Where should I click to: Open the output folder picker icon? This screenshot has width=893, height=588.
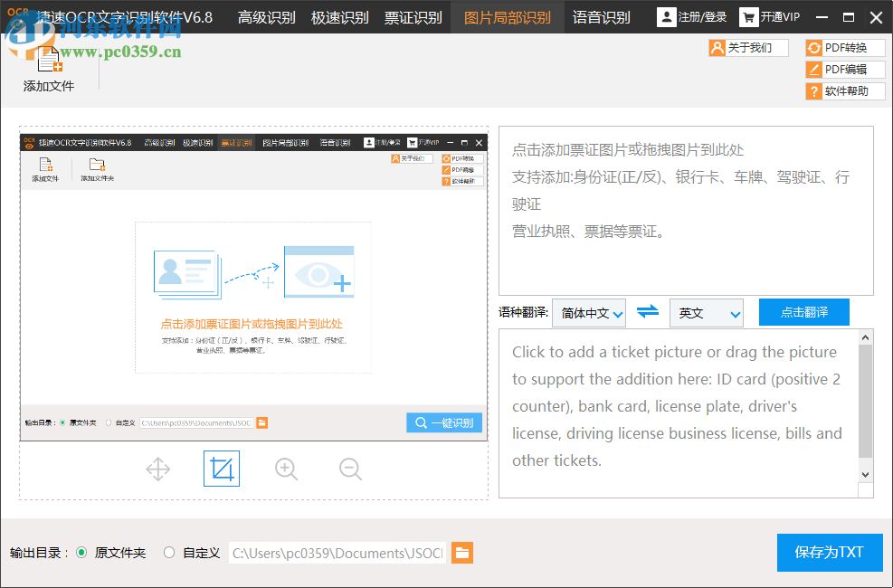(462, 553)
